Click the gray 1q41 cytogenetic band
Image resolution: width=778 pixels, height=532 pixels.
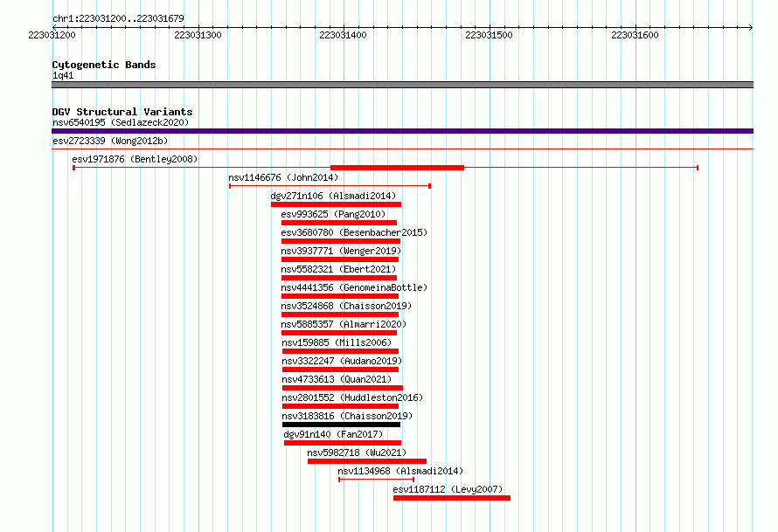tap(402, 85)
